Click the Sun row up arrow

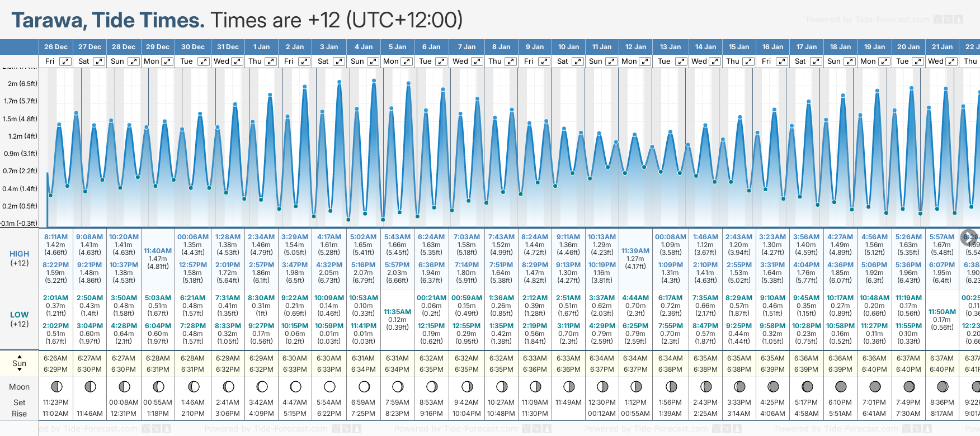[x=20, y=356]
